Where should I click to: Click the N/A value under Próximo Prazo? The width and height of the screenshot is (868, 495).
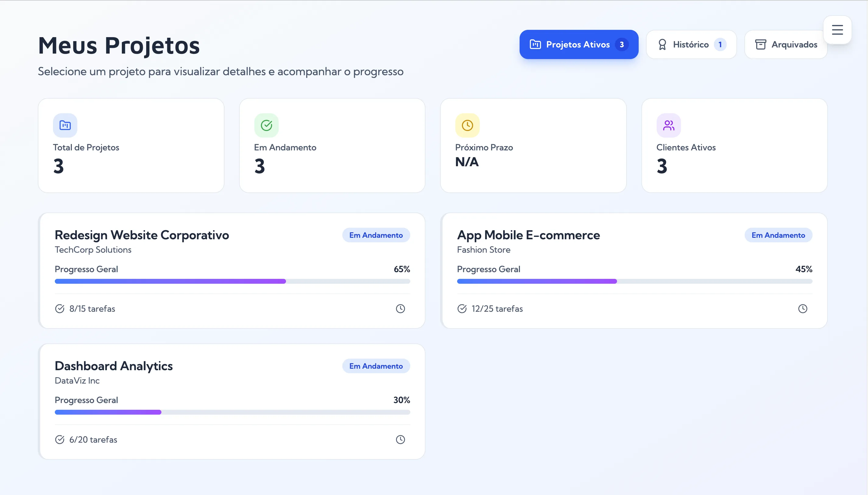tap(467, 162)
